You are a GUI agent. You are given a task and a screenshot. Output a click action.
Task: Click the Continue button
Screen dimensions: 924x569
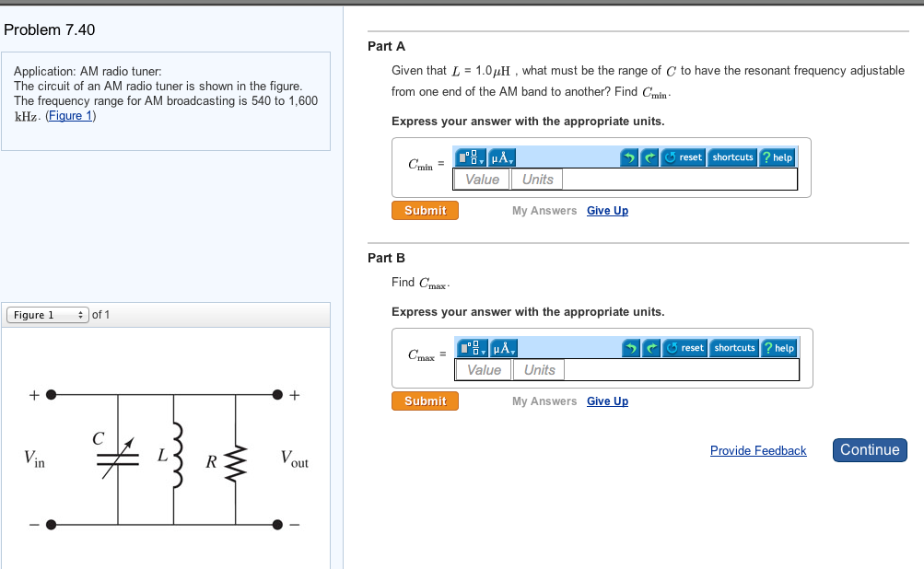pos(869,450)
